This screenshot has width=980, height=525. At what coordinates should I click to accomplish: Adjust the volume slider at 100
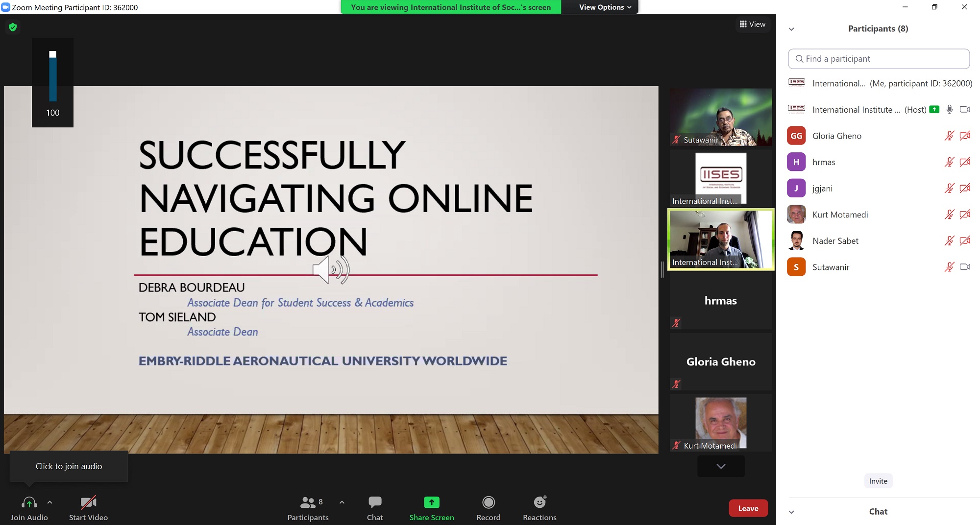(x=52, y=76)
